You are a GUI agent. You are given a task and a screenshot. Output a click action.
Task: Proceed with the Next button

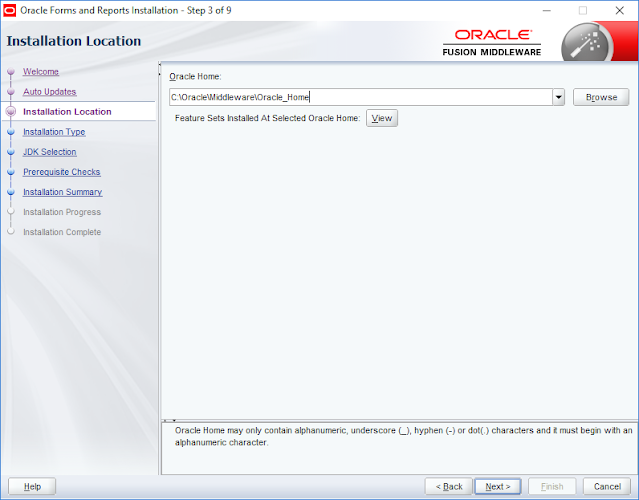click(x=498, y=487)
